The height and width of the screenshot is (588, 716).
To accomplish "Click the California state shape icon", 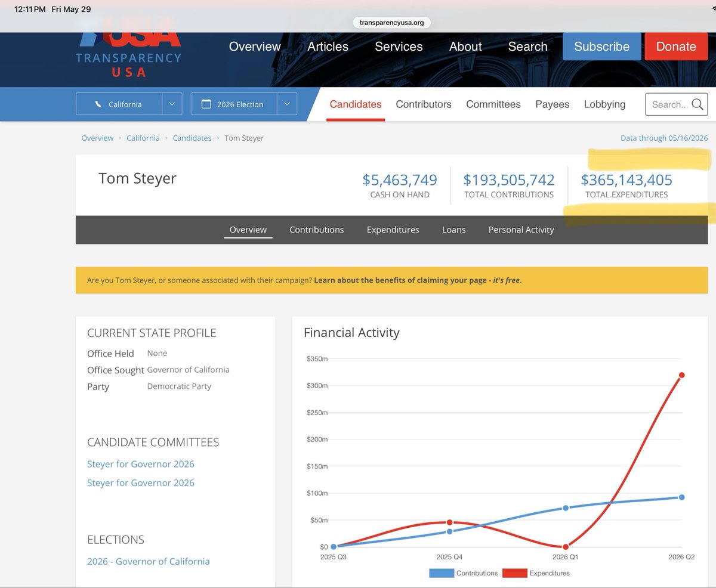I will coord(98,104).
